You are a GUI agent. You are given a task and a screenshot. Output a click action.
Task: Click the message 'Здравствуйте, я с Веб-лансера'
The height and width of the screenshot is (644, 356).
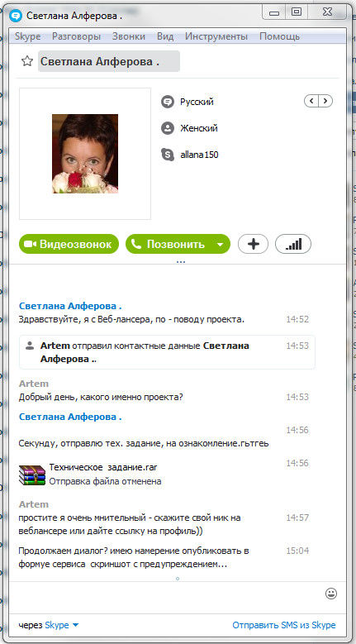tap(131, 319)
